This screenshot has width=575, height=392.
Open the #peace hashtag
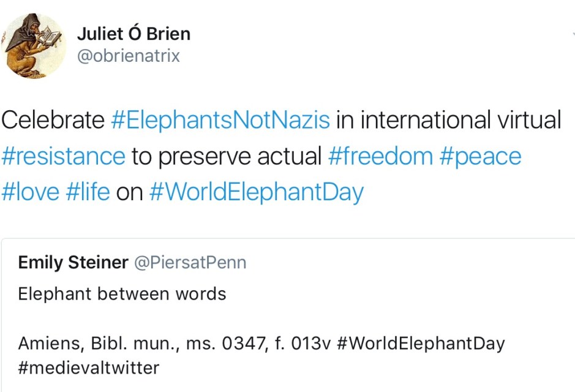click(x=480, y=156)
